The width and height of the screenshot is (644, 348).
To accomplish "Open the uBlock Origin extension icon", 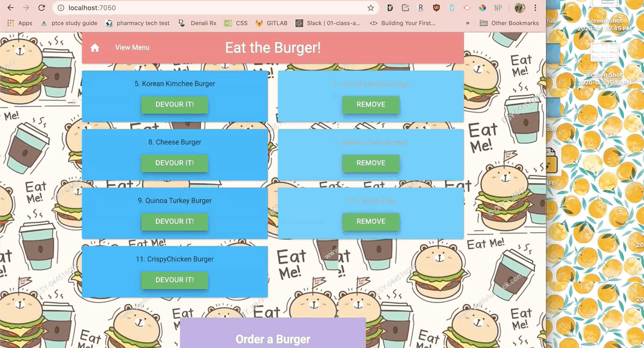I will click(436, 8).
